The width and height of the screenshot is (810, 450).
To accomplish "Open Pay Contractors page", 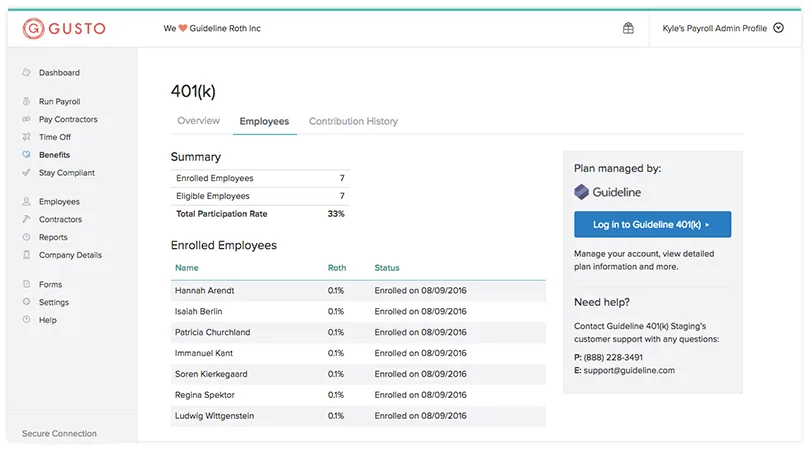I will [68, 119].
